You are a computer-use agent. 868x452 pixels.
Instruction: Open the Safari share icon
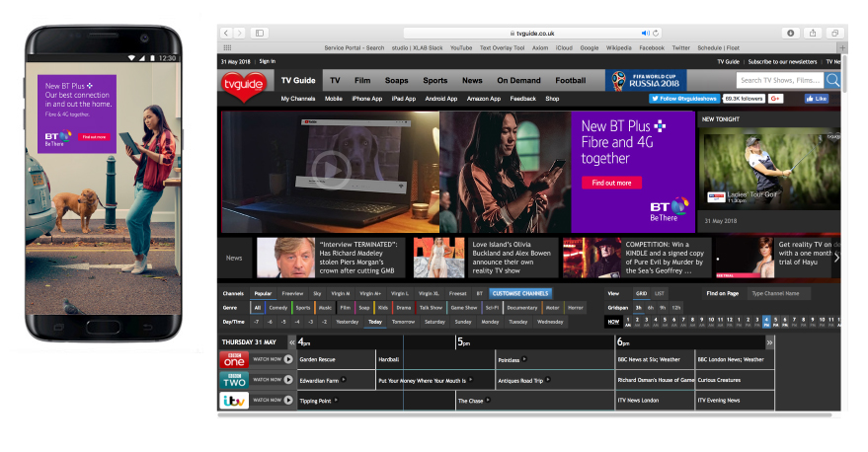pyautogui.click(x=813, y=33)
